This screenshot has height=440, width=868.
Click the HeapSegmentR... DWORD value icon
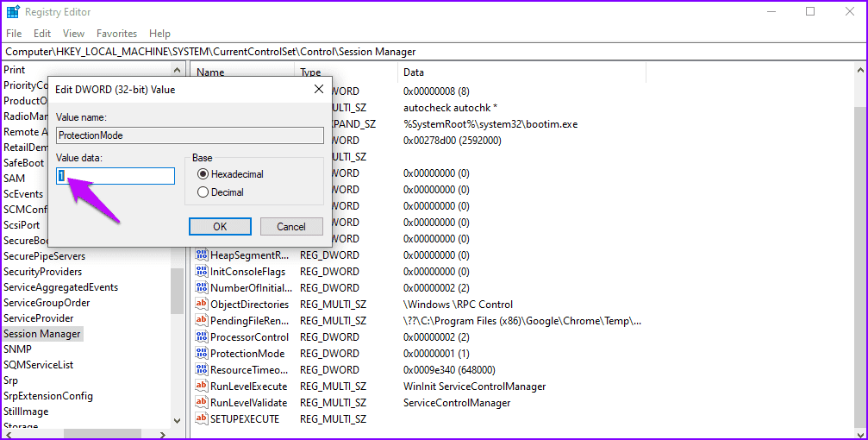(202, 255)
